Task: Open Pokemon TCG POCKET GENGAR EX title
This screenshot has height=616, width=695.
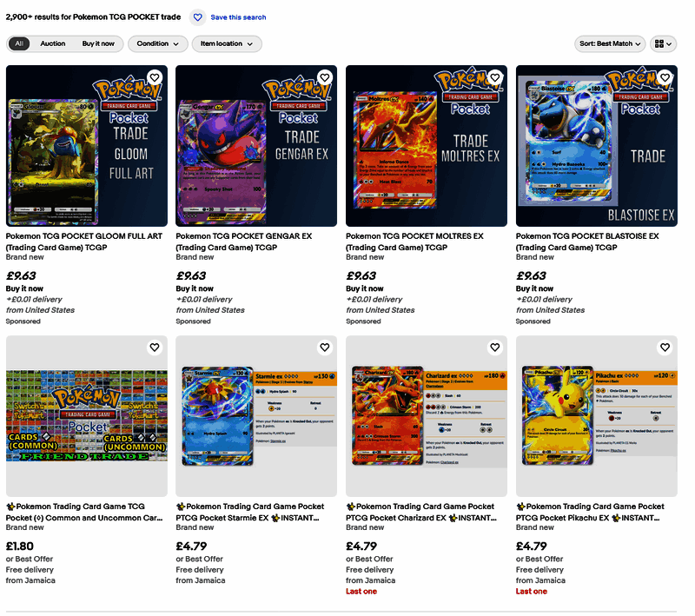Action: [244, 242]
